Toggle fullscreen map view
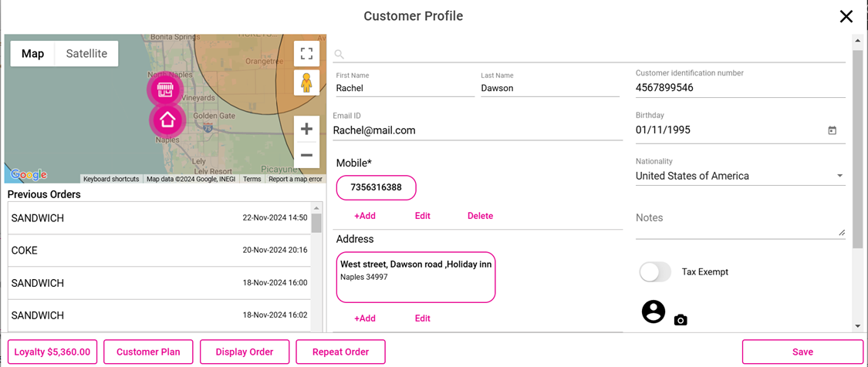Image resolution: width=868 pixels, height=367 pixels. click(306, 54)
